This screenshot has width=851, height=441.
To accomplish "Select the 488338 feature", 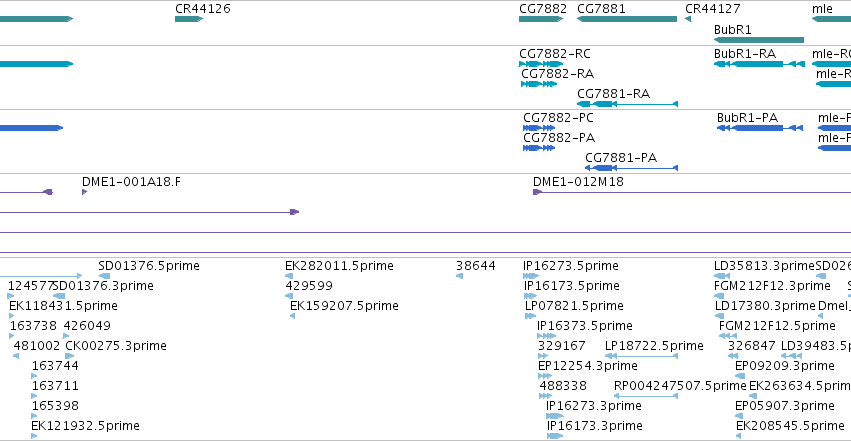I will click(546, 396).
